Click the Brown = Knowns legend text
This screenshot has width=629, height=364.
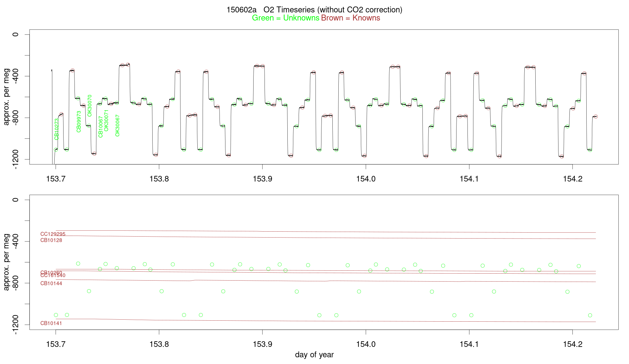pyautogui.click(x=351, y=18)
